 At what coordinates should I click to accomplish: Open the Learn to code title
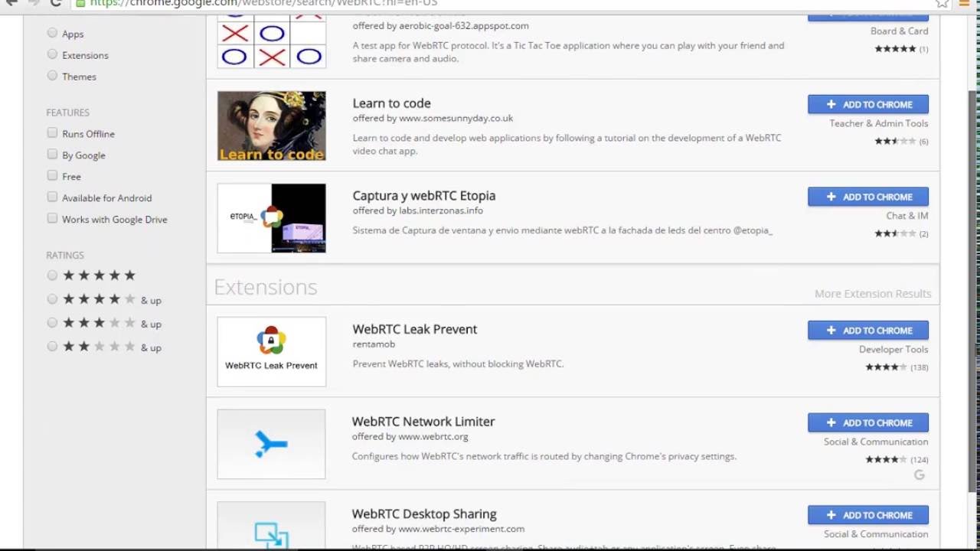coord(391,103)
